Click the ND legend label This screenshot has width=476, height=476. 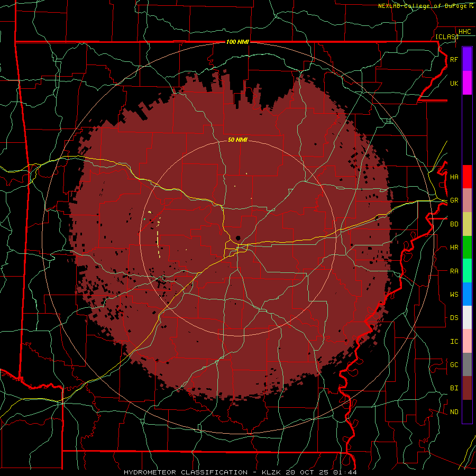click(x=454, y=411)
